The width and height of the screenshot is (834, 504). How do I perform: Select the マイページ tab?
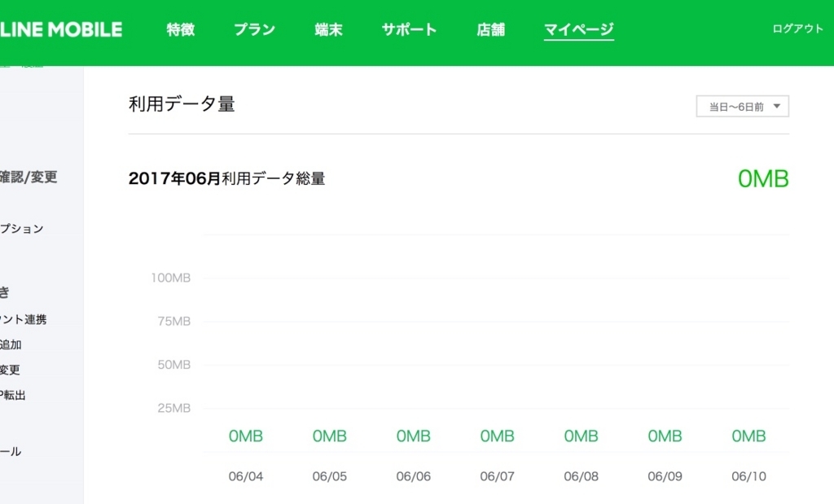[x=578, y=29]
